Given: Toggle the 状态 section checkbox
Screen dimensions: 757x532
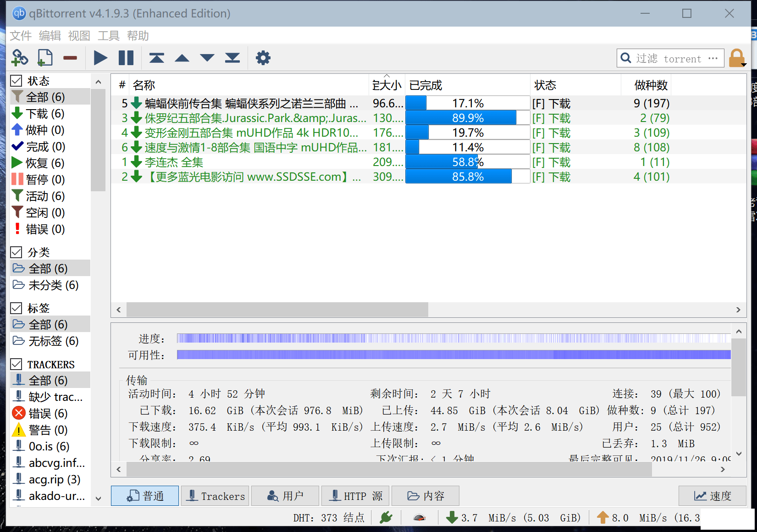Looking at the screenshot, I should (17, 81).
